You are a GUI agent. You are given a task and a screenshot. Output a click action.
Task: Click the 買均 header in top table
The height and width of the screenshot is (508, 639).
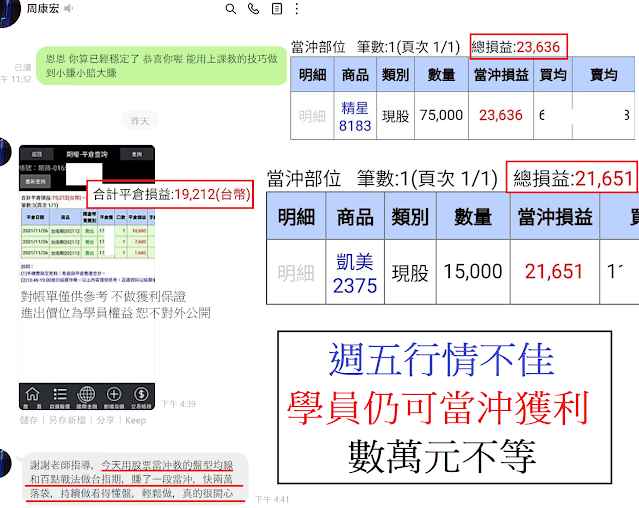(553, 75)
